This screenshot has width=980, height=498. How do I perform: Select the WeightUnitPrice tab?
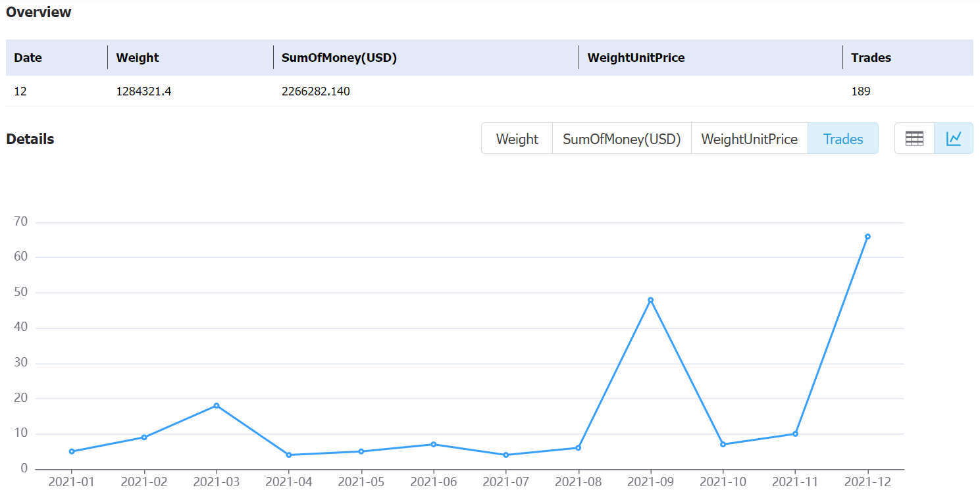coord(750,139)
